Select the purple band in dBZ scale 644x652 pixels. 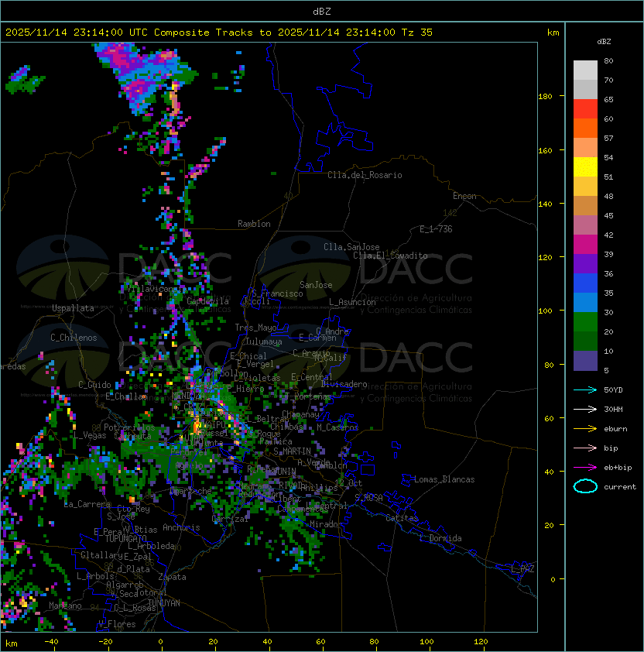click(585, 263)
